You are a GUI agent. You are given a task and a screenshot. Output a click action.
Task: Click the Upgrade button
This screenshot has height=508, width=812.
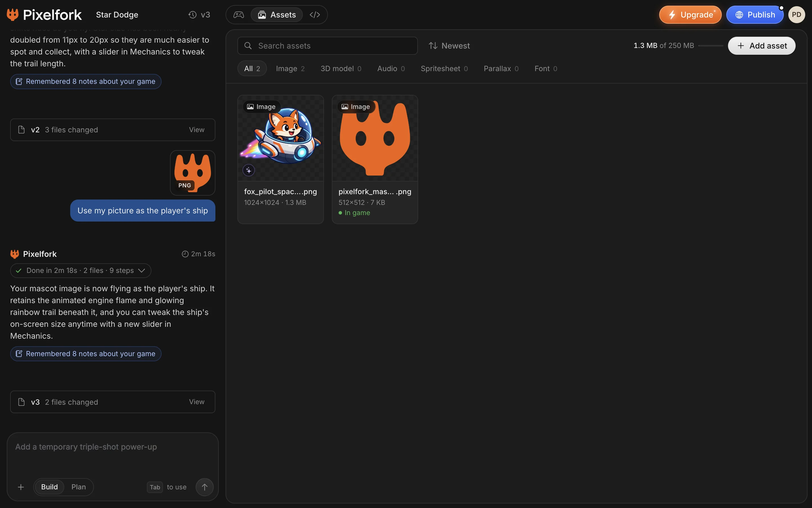coord(690,15)
